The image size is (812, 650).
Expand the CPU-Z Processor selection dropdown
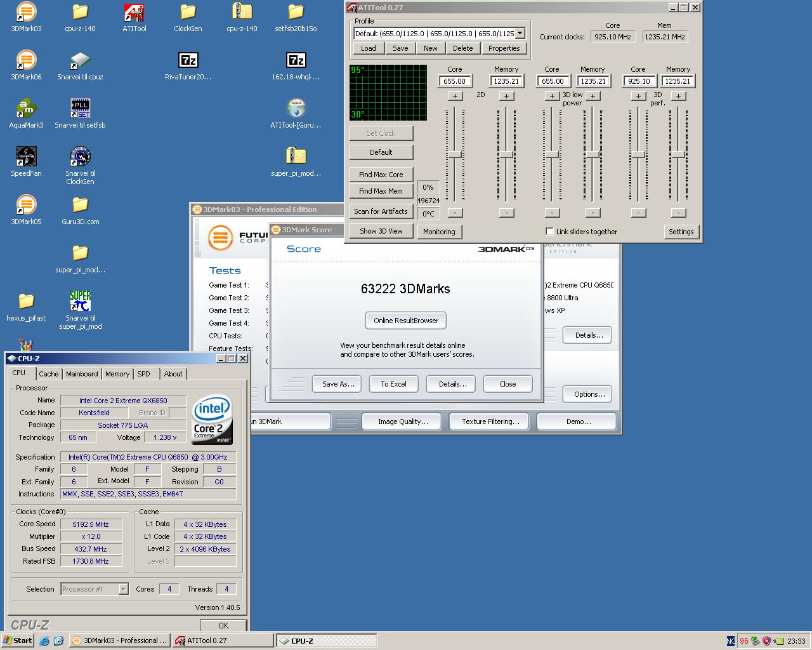123,589
